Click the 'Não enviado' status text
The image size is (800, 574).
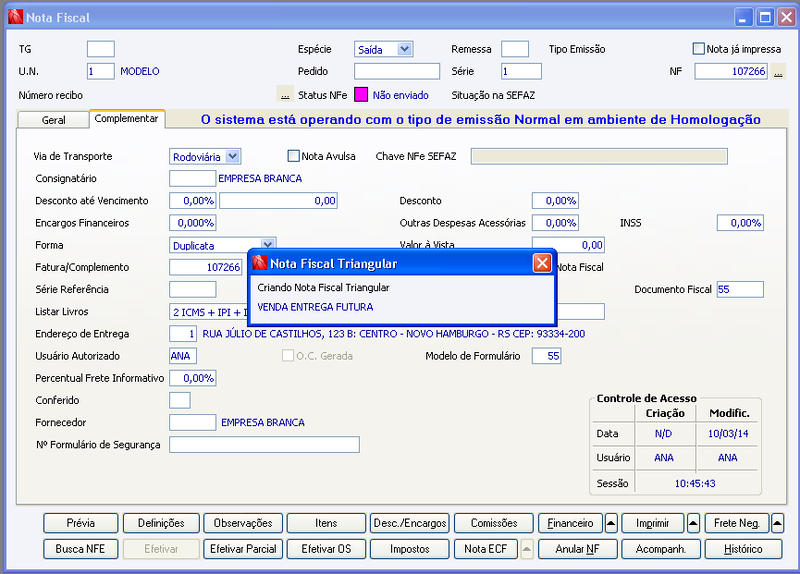[401, 95]
